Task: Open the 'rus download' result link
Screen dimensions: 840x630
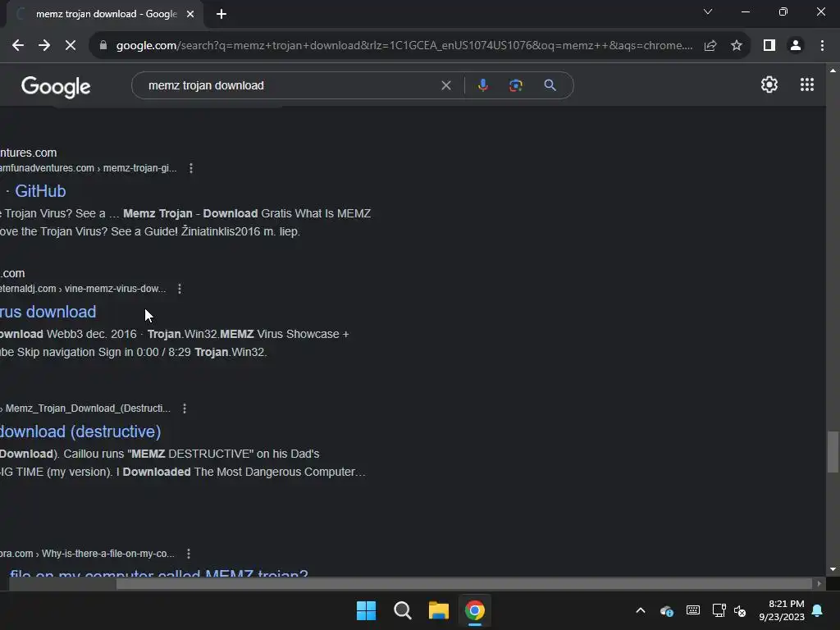Action: pos(48,312)
